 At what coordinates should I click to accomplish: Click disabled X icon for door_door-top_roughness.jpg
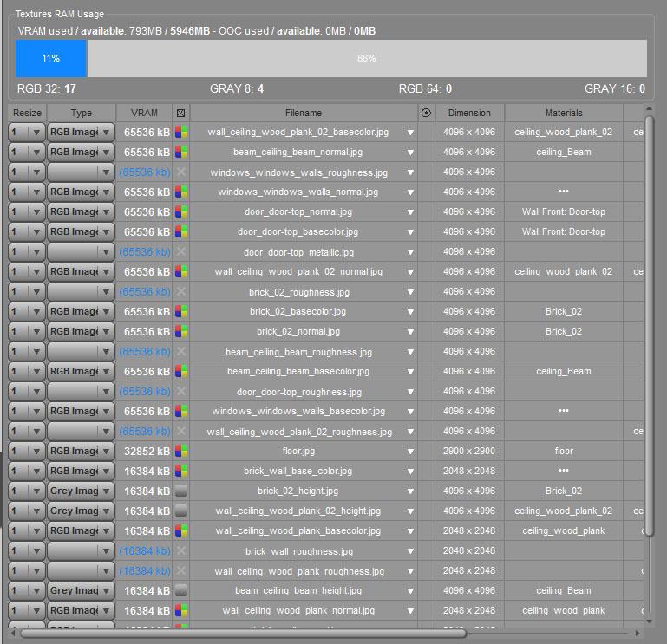[181, 391]
